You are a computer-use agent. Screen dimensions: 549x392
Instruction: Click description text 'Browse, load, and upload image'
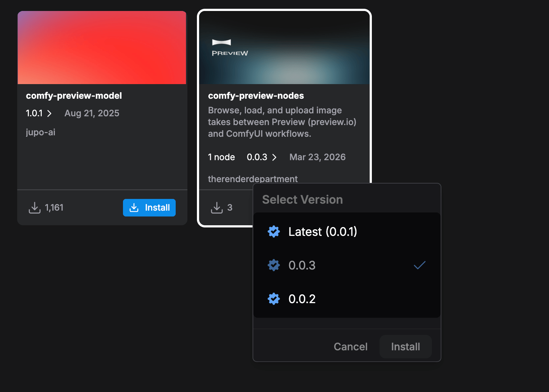tap(275, 110)
